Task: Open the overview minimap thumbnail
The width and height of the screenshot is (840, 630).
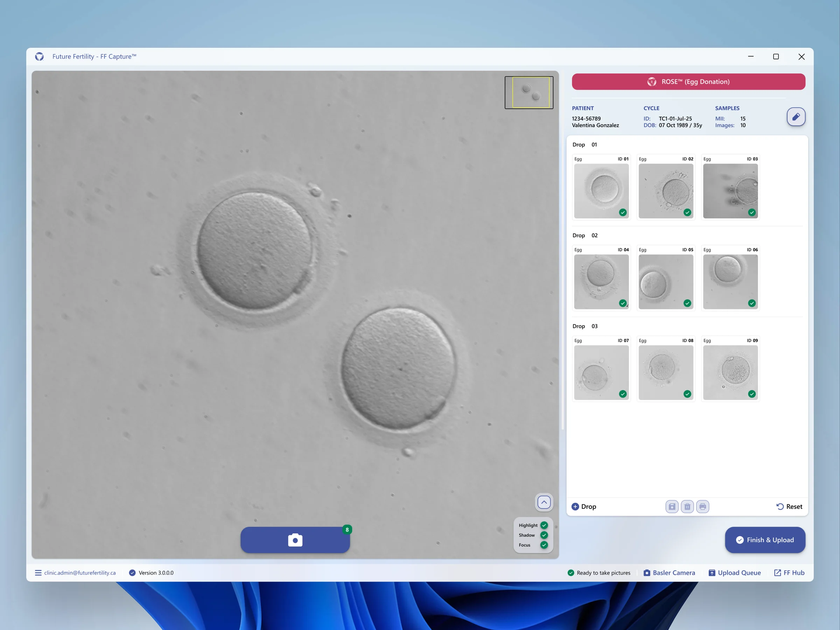Action: (x=528, y=92)
